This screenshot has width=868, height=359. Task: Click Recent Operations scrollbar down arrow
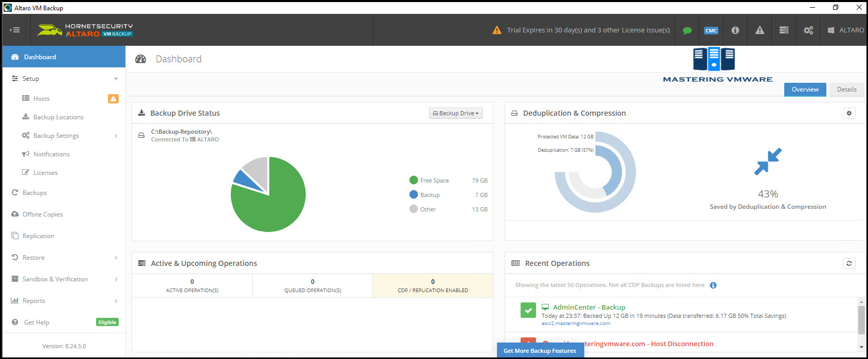(861, 347)
